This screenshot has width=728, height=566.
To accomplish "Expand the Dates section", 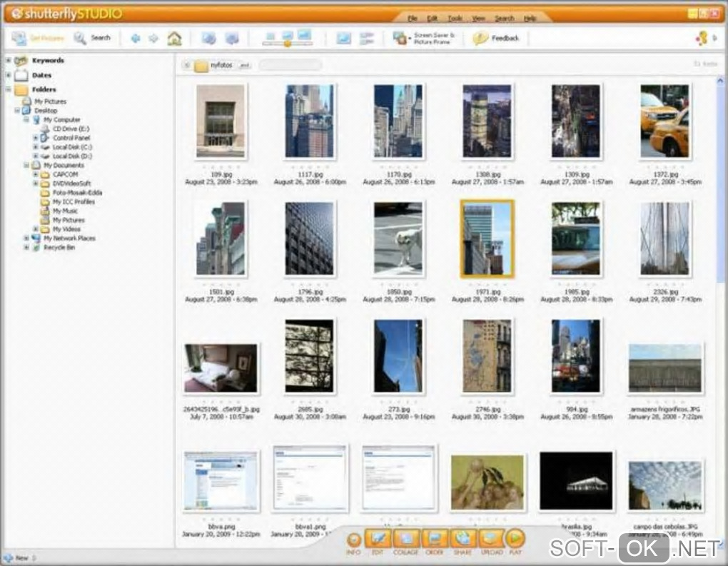I will tap(8, 75).
